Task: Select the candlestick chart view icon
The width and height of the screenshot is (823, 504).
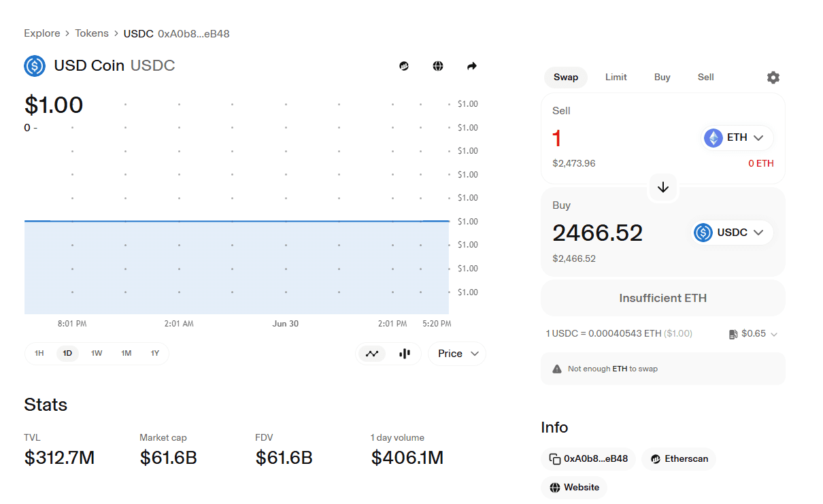Action: [x=405, y=354]
